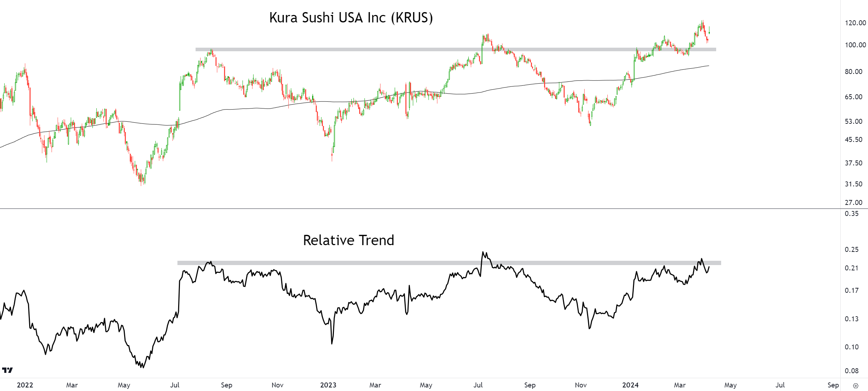Click the 80.00 price axis label
The width and height of the screenshot is (868, 391).
pyautogui.click(x=853, y=72)
